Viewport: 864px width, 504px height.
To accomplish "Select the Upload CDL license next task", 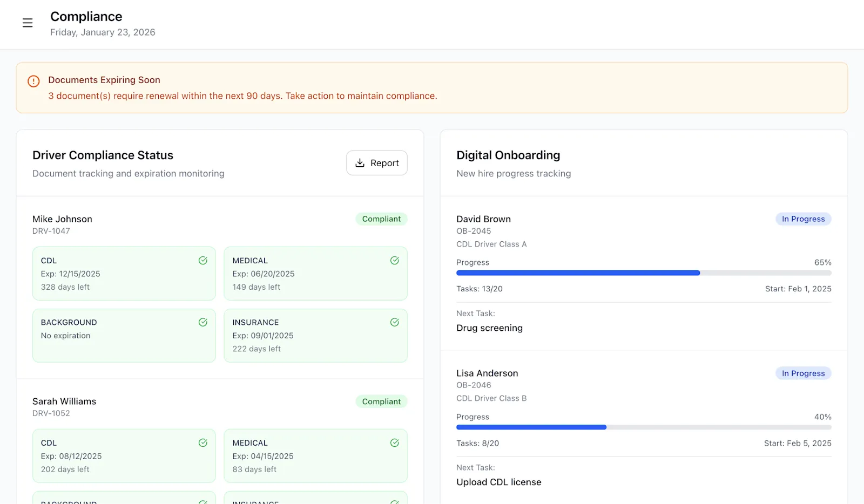I will [x=498, y=482].
